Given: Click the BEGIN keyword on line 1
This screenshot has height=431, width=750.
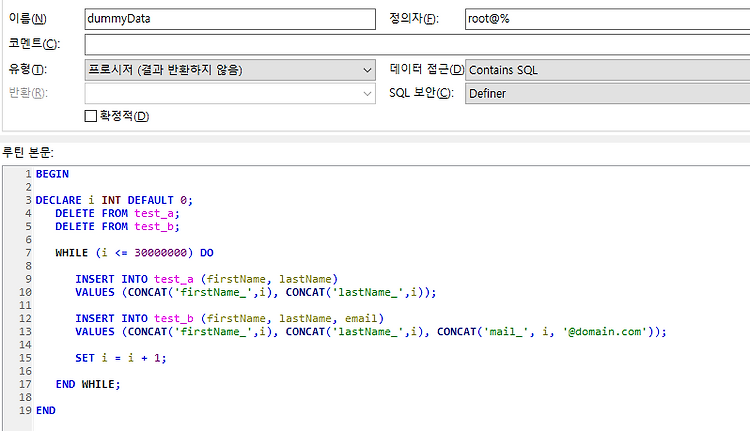Looking at the screenshot, I should pyautogui.click(x=52, y=174).
